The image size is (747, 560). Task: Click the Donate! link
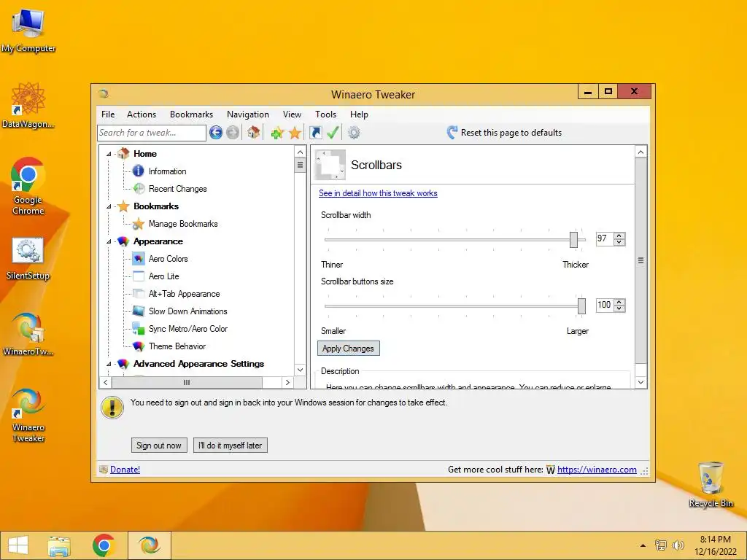(x=125, y=470)
